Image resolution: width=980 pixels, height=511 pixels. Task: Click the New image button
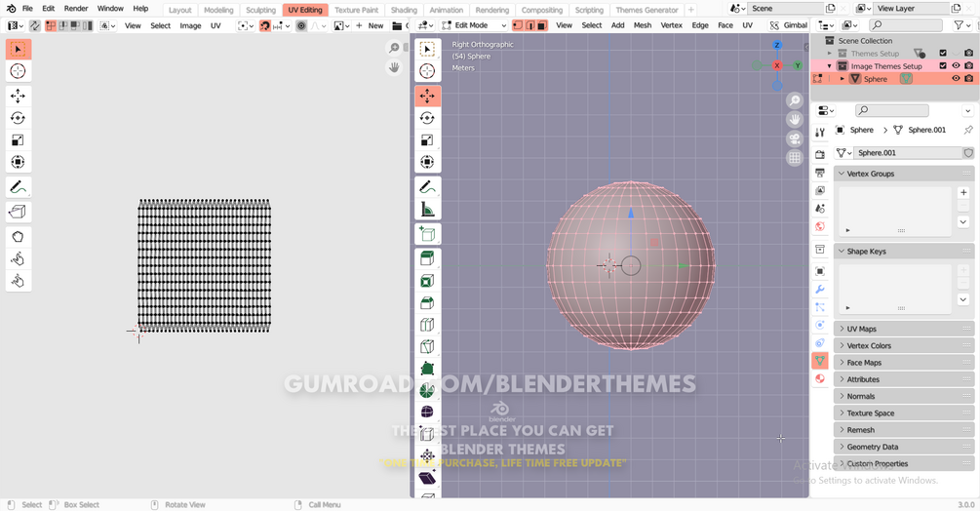[x=370, y=25]
